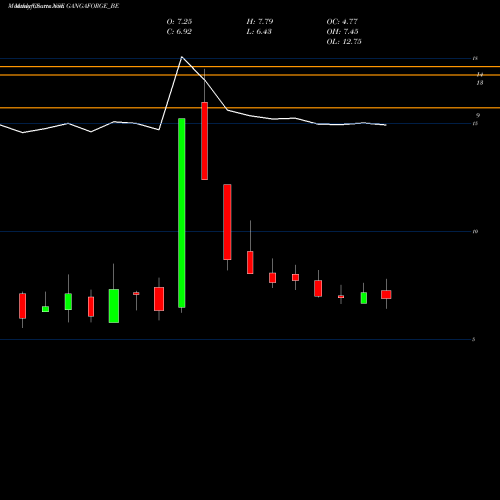
Task: Click the OC: 4.77 reading
Action: [342, 22]
